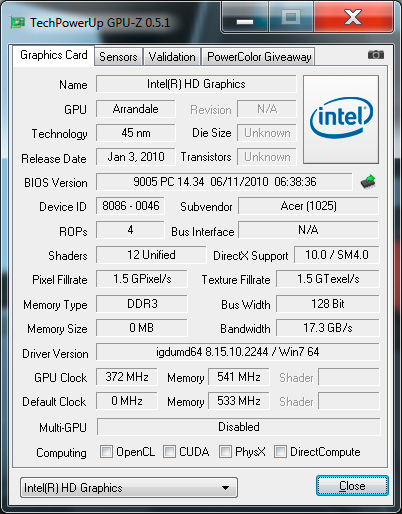
Task: Close the window with the red X
Action: coord(353,17)
